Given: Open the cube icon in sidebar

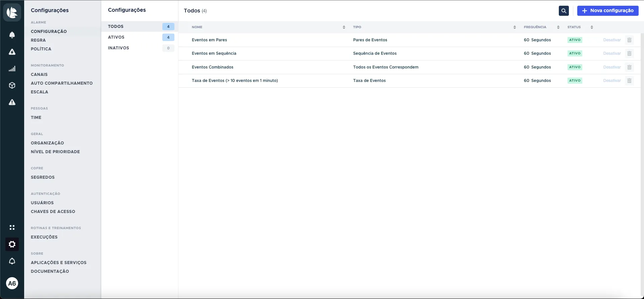Looking at the screenshot, I should 12,85.
